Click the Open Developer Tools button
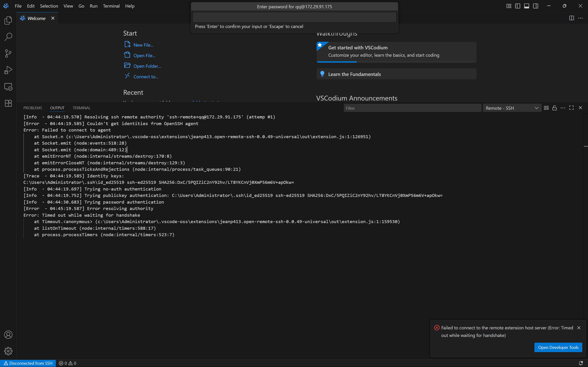Image resolution: width=588 pixels, height=367 pixels. click(558, 347)
